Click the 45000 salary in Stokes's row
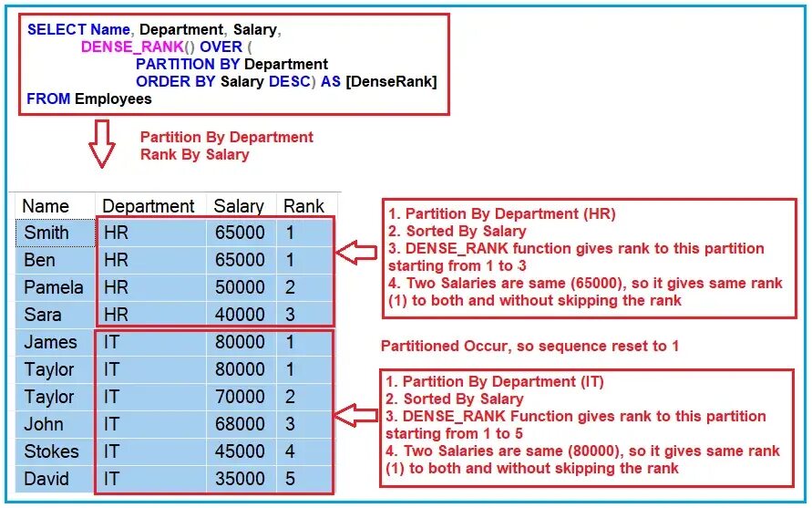812x508 pixels. (242, 452)
